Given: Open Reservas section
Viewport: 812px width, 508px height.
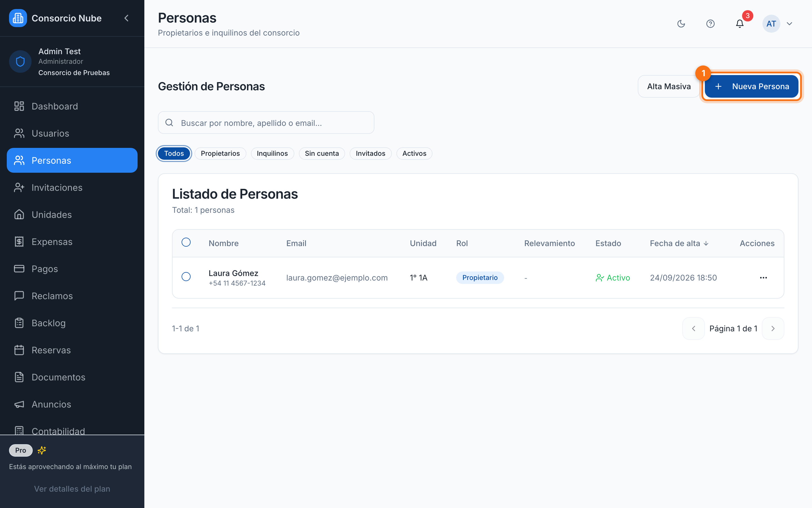Looking at the screenshot, I should (72, 350).
